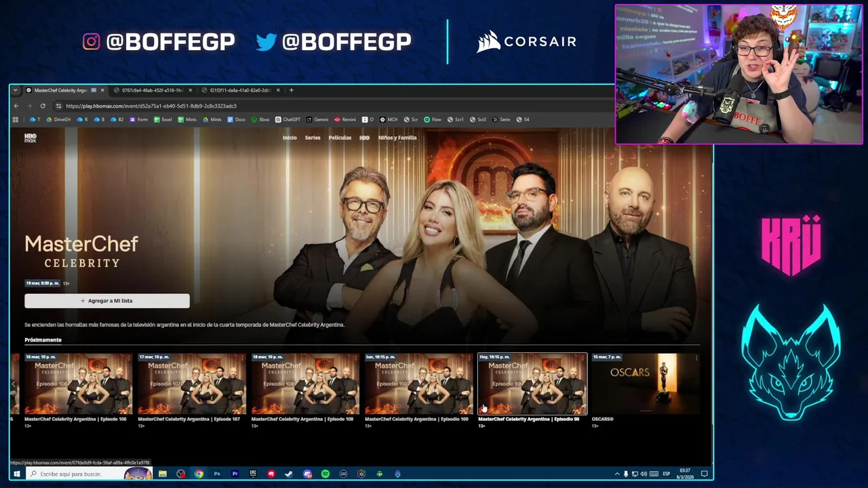This screenshot has height=488, width=868.
Task: Open Spotify from taskbar
Action: pyautogui.click(x=325, y=474)
